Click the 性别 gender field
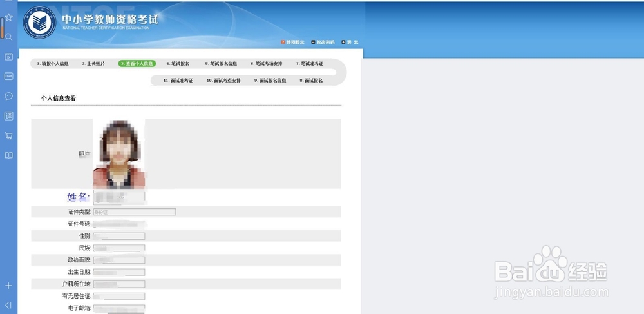The image size is (644, 314). (x=119, y=236)
